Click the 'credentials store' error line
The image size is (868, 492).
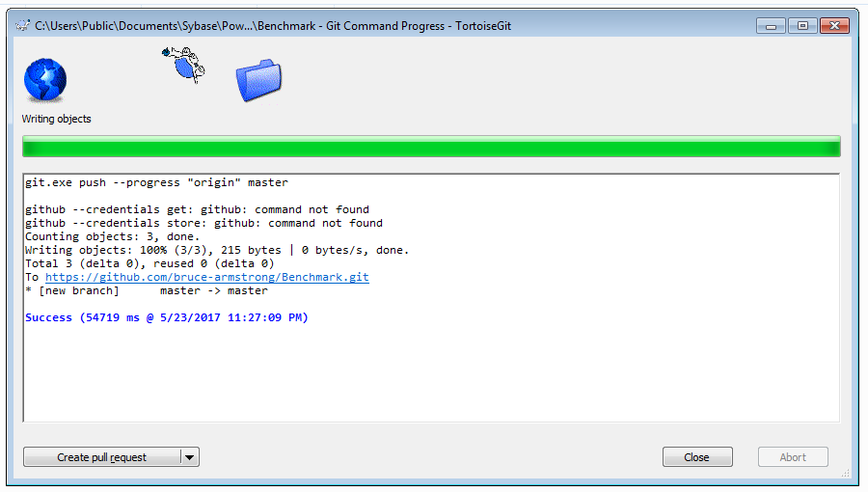(203, 223)
